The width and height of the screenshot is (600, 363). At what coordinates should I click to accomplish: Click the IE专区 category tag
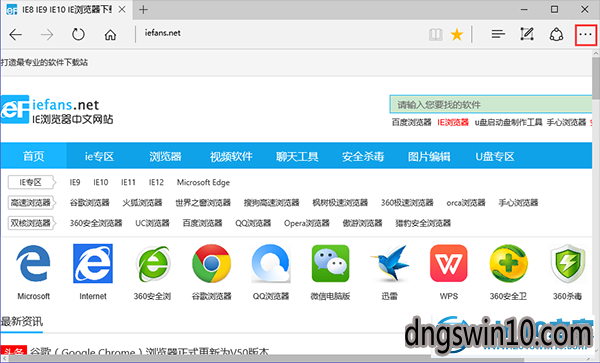[x=32, y=182]
